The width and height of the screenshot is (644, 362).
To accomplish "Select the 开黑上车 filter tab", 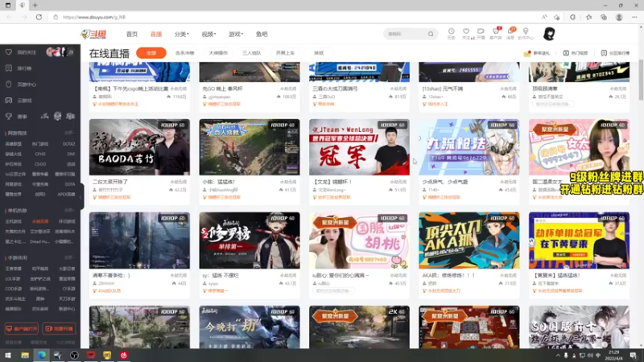I will (286, 53).
